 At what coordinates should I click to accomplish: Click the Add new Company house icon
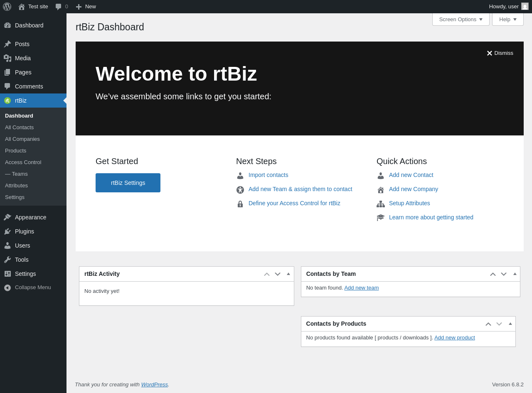381,190
